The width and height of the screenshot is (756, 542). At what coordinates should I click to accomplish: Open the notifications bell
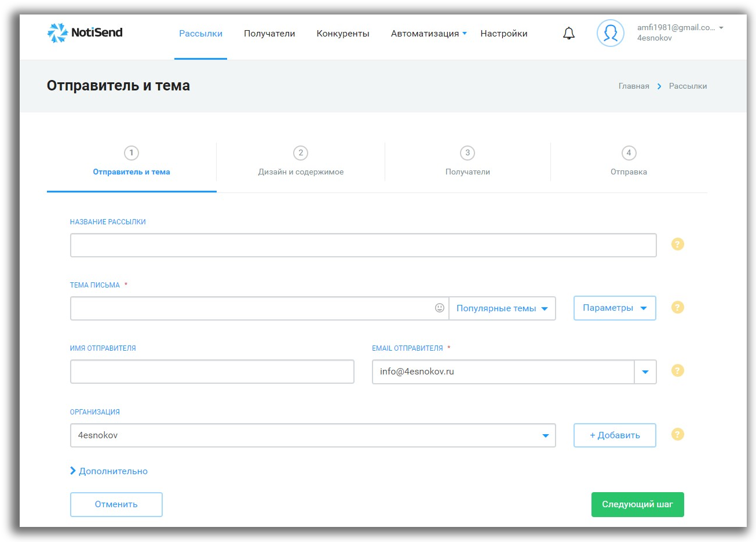(569, 34)
